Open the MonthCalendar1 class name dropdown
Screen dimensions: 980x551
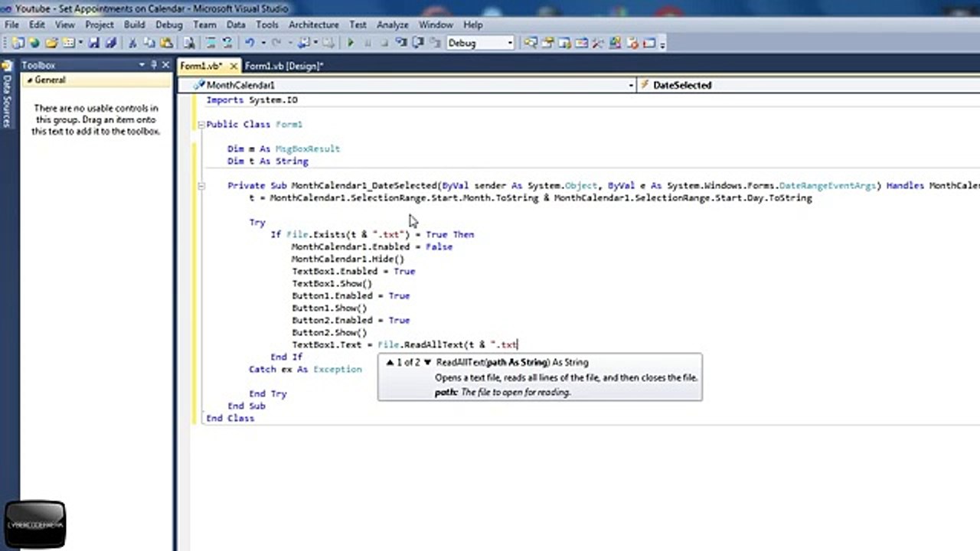coord(630,85)
